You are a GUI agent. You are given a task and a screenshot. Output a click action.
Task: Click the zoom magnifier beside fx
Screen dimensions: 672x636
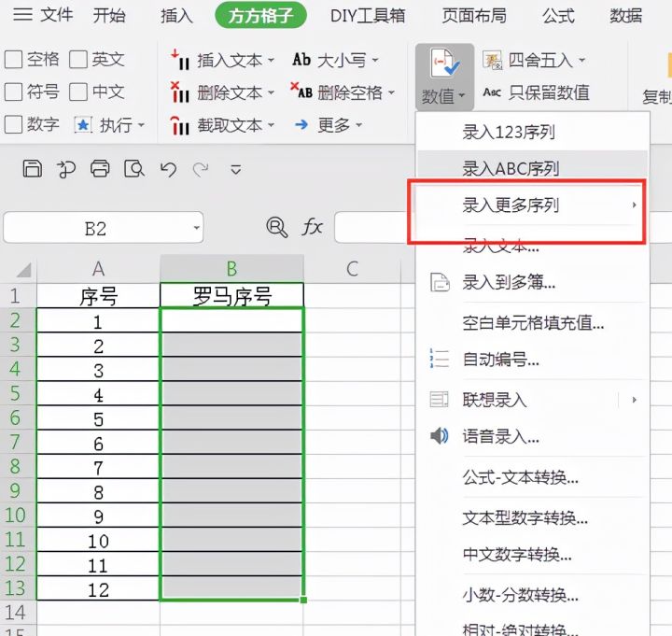tap(277, 227)
